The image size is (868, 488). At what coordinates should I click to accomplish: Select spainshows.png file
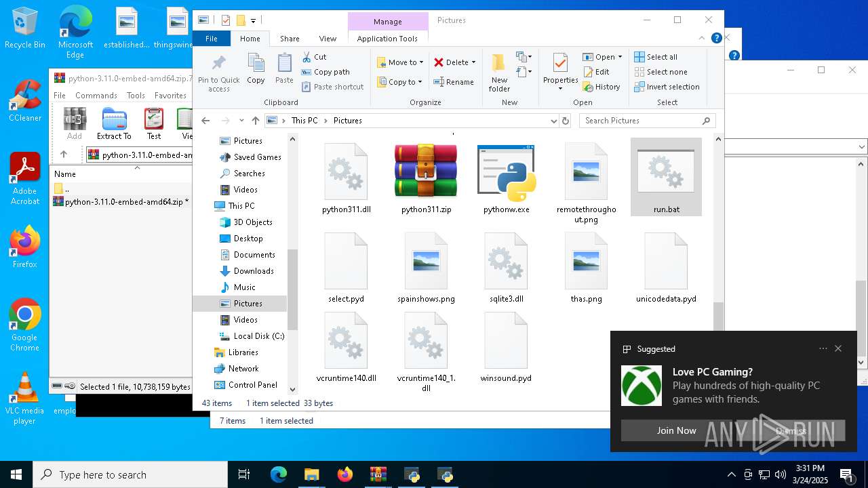pos(426,268)
